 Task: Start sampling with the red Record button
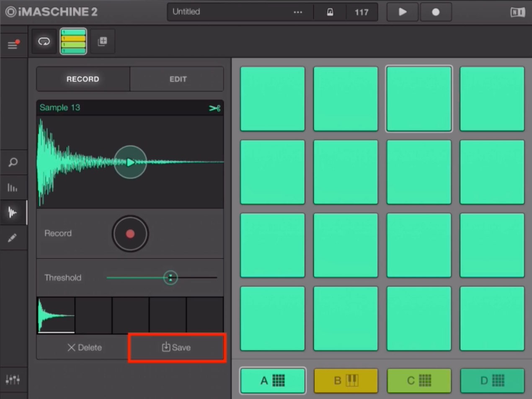pyautogui.click(x=130, y=234)
